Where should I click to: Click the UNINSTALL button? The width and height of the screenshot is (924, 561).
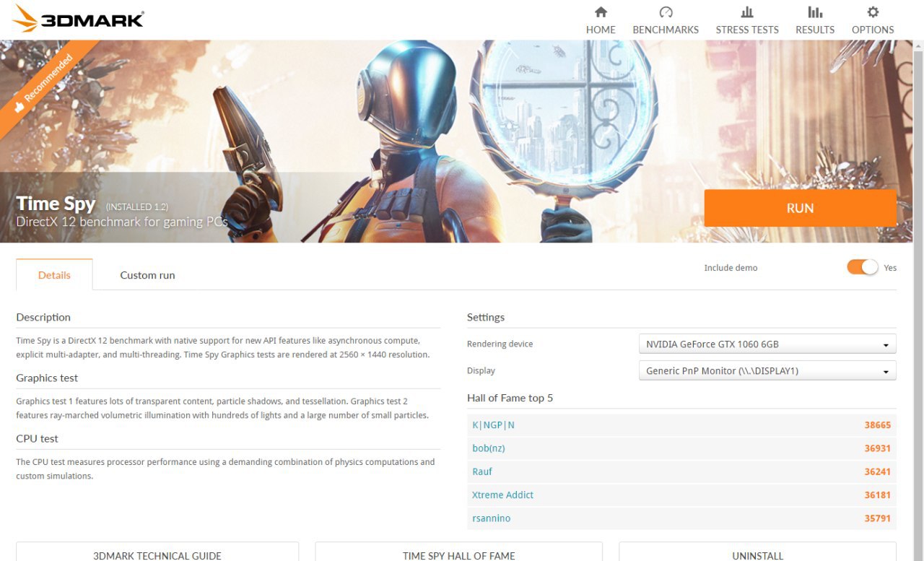pyautogui.click(x=757, y=553)
